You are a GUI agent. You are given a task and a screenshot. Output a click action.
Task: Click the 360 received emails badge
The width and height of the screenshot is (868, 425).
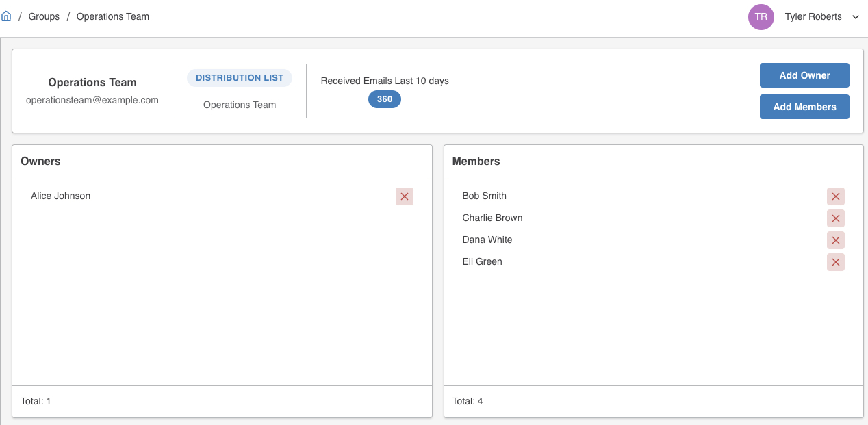point(385,99)
